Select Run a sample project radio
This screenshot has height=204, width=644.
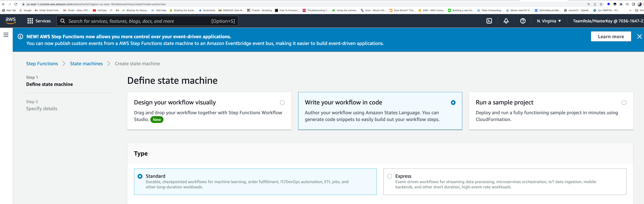tap(624, 102)
